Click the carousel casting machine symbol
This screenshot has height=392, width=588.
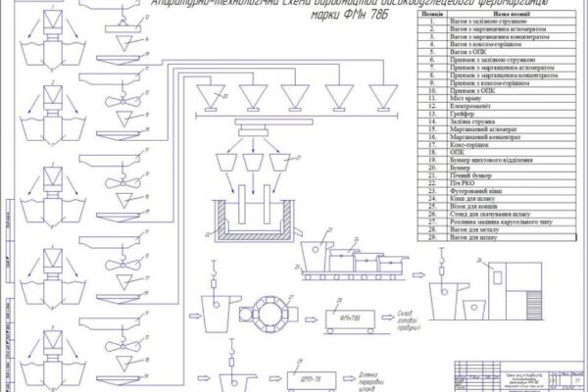click(269, 315)
